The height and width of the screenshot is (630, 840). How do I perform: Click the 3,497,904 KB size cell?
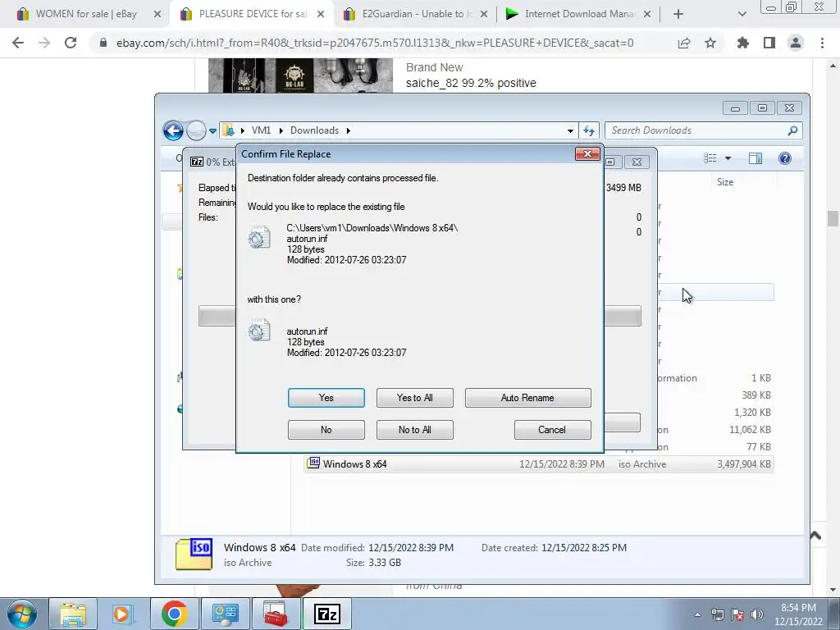pos(744,464)
